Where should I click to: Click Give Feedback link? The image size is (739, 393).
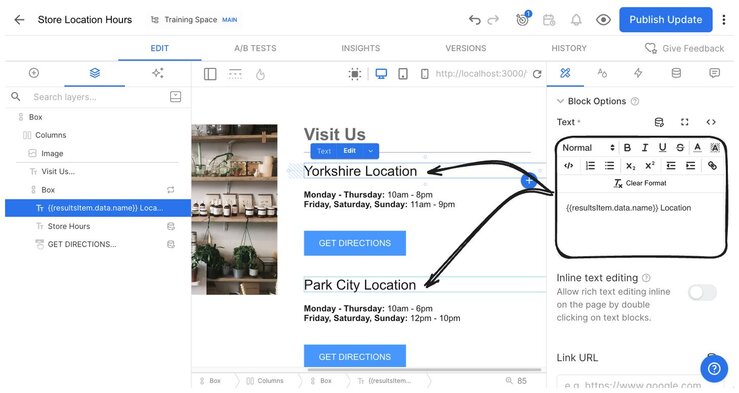point(685,48)
